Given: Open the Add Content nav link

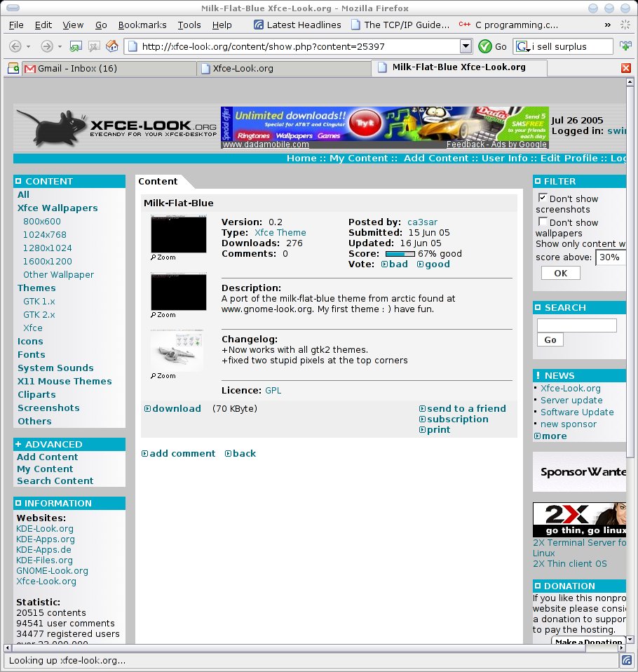Looking at the screenshot, I should 437,158.
